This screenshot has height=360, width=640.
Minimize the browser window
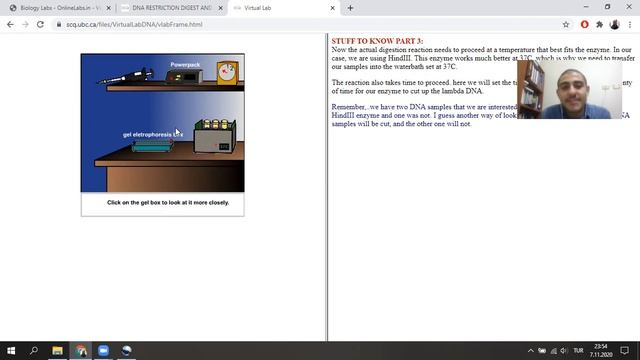coord(586,7)
